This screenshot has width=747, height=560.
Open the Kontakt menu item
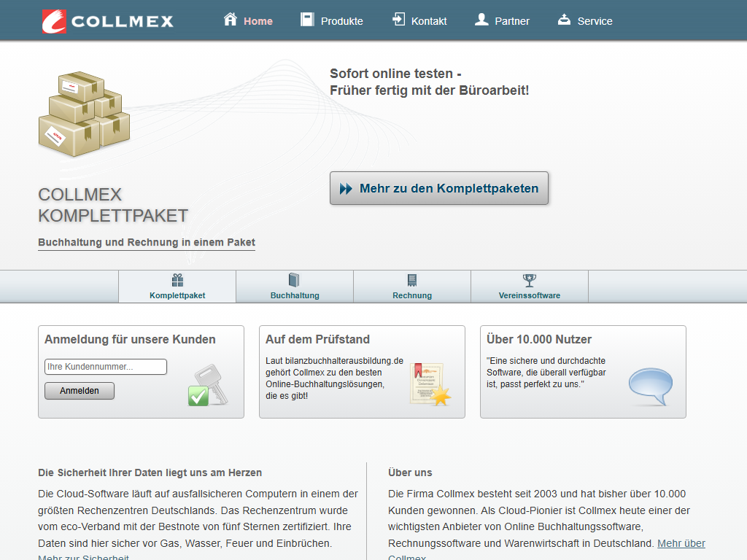pyautogui.click(x=419, y=20)
